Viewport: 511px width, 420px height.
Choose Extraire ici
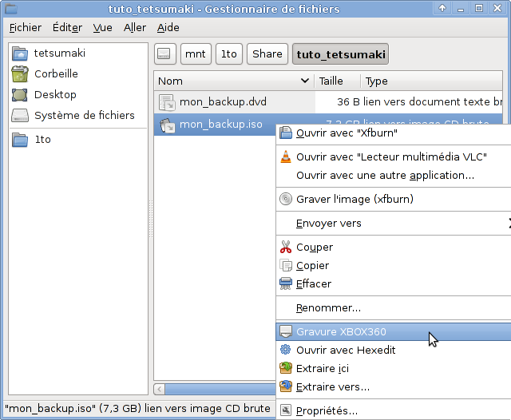[394, 368]
